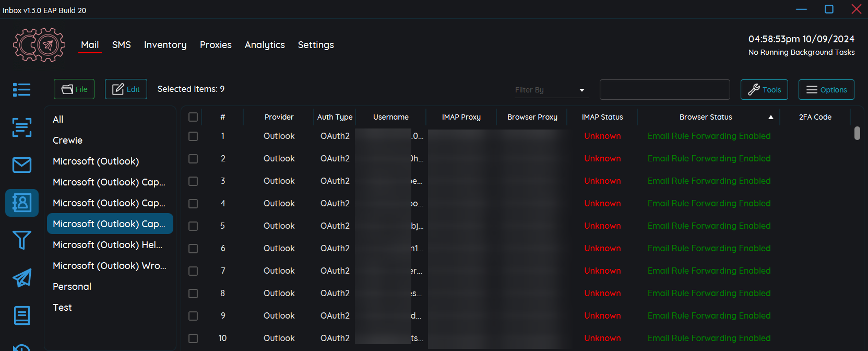The height and width of the screenshot is (351, 868).
Task: Click the table vertical scrollbar handle
Action: tap(857, 133)
